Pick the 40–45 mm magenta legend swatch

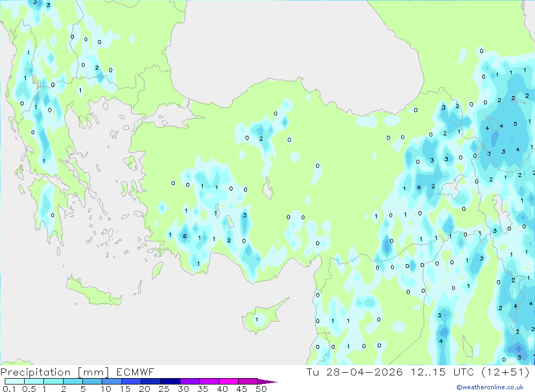[228, 381]
